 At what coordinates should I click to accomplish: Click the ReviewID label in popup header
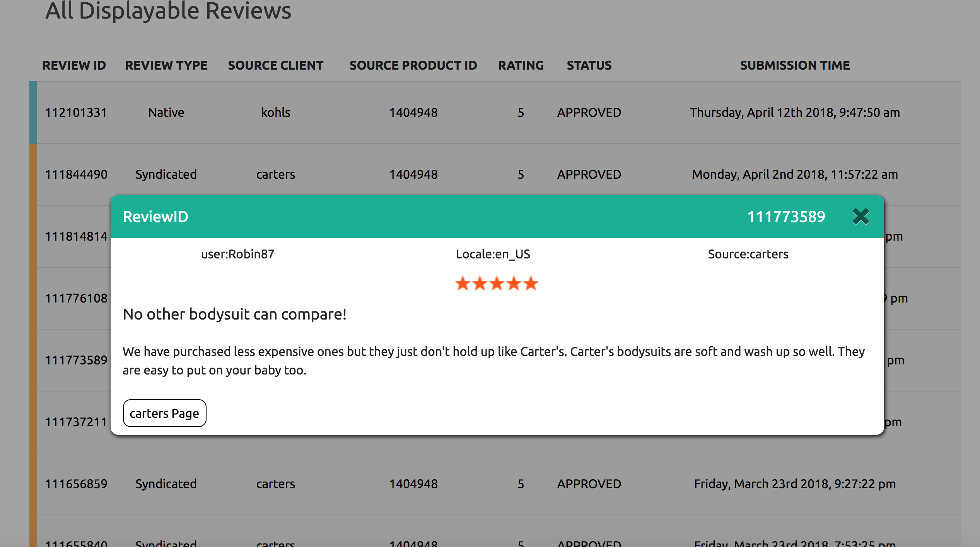click(x=155, y=217)
